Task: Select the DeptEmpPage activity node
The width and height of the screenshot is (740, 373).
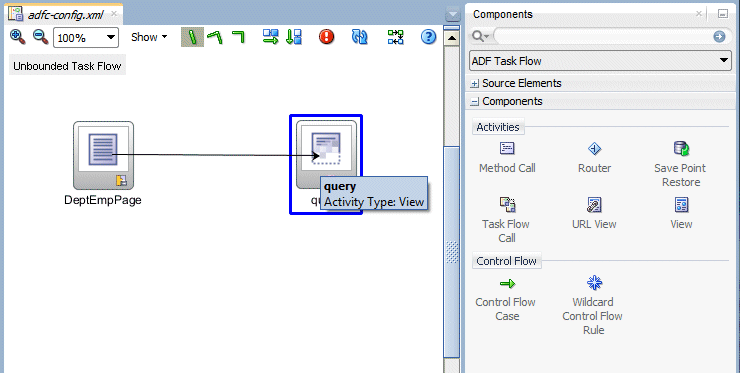Action: [x=103, y=155]
